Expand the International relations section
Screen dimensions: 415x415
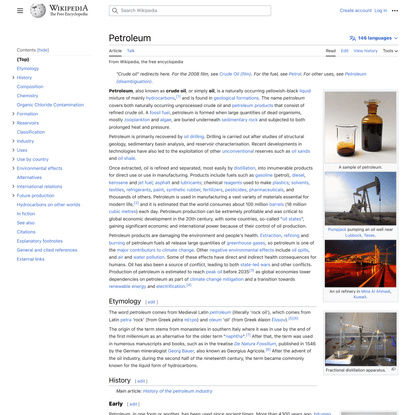[x=13, y=186]
